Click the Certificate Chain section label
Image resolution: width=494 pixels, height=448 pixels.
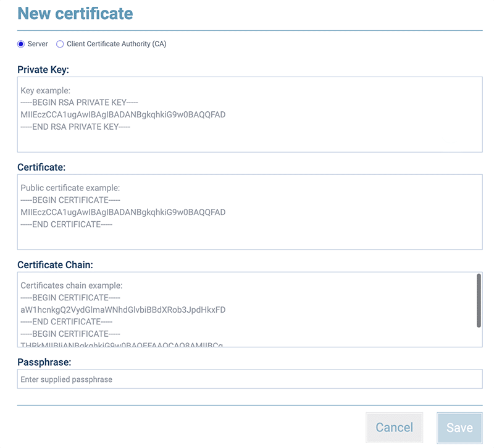[x=56, y=264]
